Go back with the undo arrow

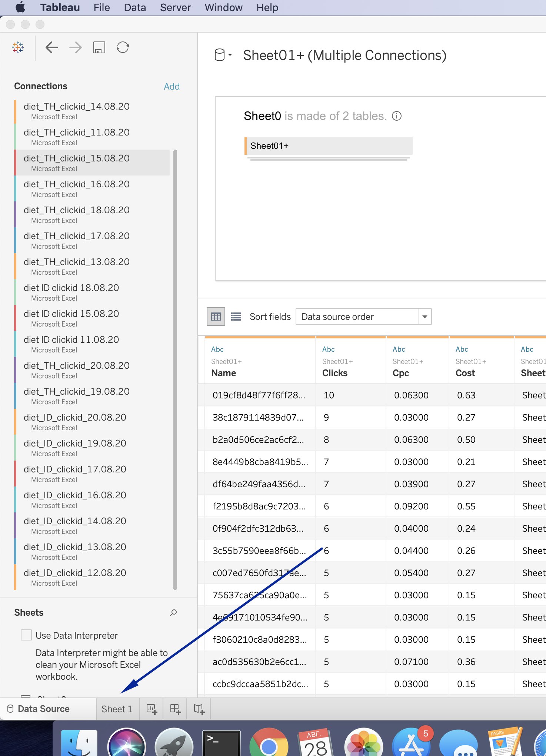pos(52,47)
